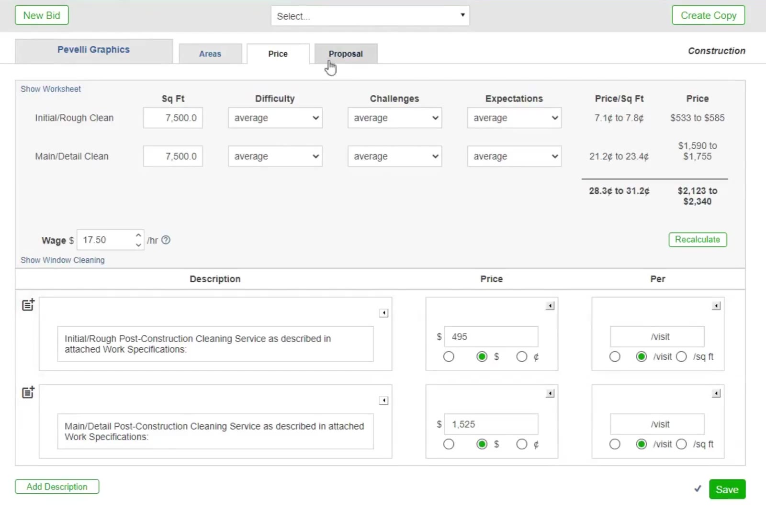Click the Main/Detail description text box
Viewport: 766px width, 532px height.
click(x=215, y=432)
